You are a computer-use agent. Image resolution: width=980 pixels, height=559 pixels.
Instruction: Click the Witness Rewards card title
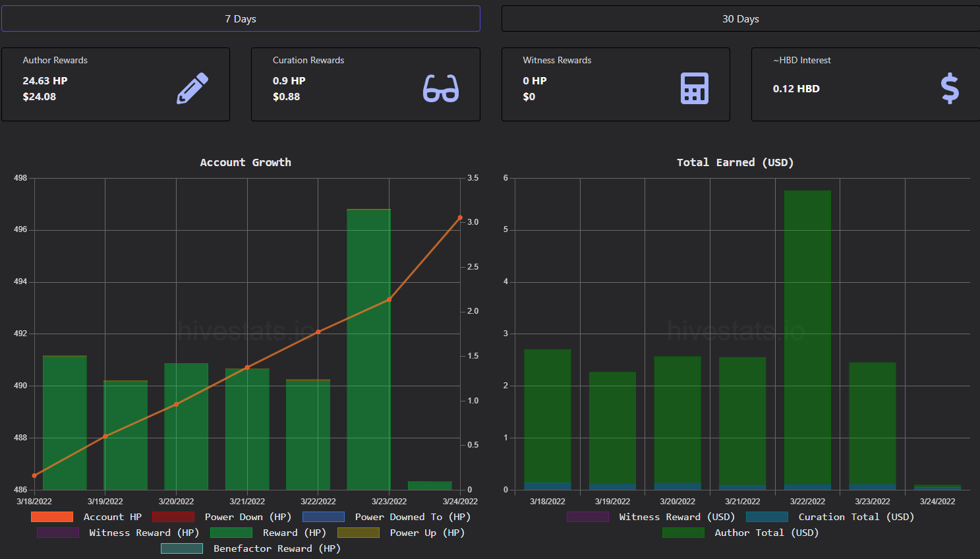click(x=557, y=60)
